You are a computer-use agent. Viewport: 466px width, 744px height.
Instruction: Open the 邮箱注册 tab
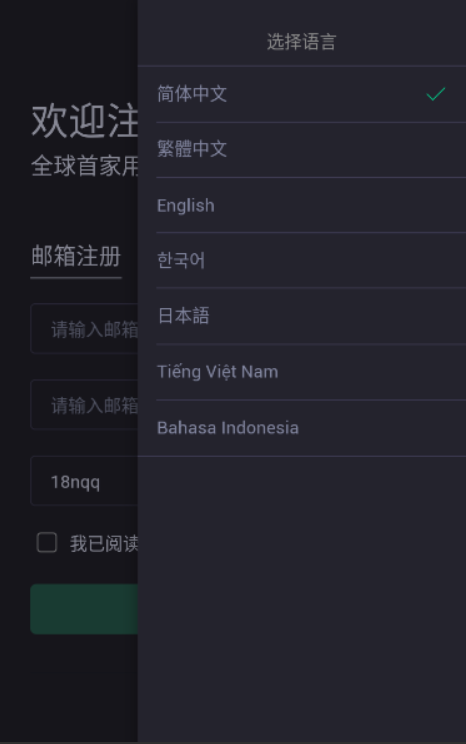click(x=76, y=256)
